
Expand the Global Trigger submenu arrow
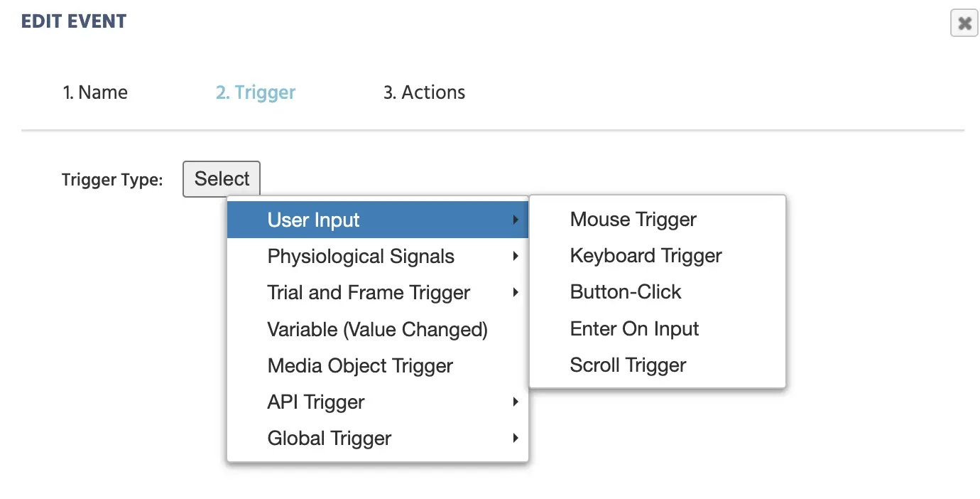pos(516,439)
